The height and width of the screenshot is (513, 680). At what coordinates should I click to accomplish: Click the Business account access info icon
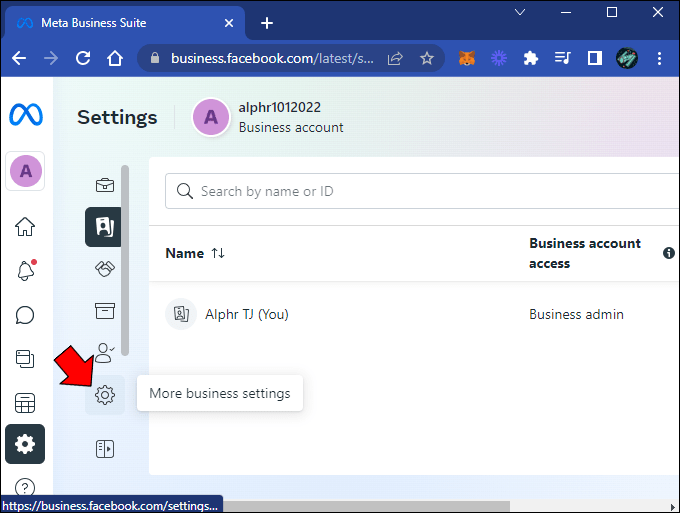tap(669, 253)
